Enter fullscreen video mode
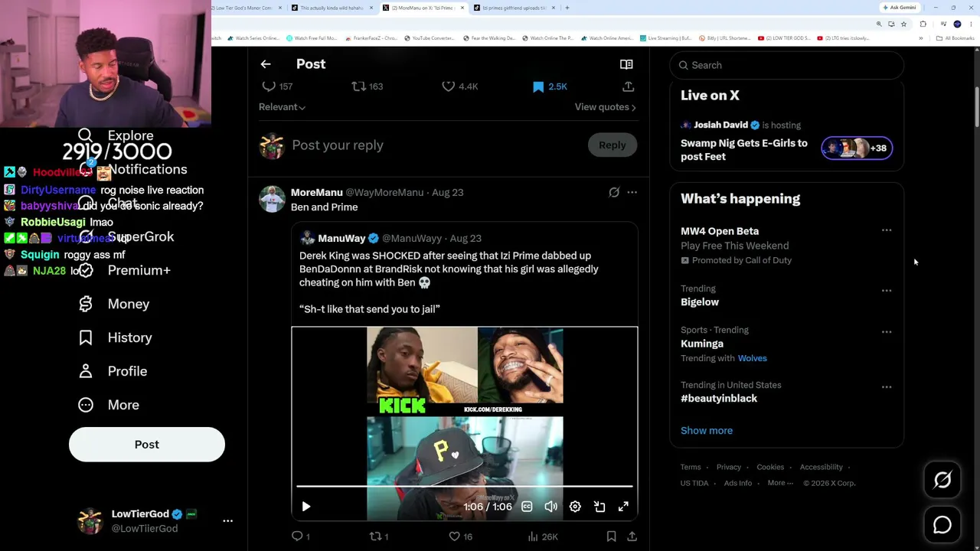Screen dimensions: 980x551 tap(623, 507)
